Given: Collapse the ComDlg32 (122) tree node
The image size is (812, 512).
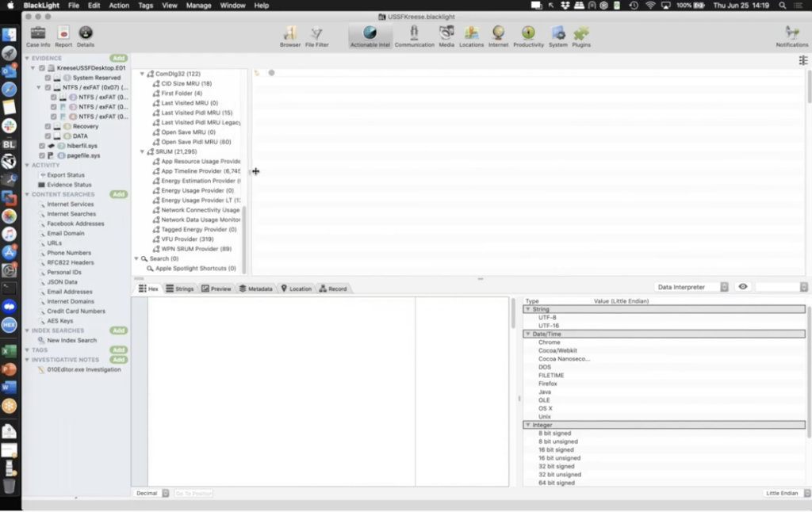Looking at the screenshot, I should click(142, 74).
